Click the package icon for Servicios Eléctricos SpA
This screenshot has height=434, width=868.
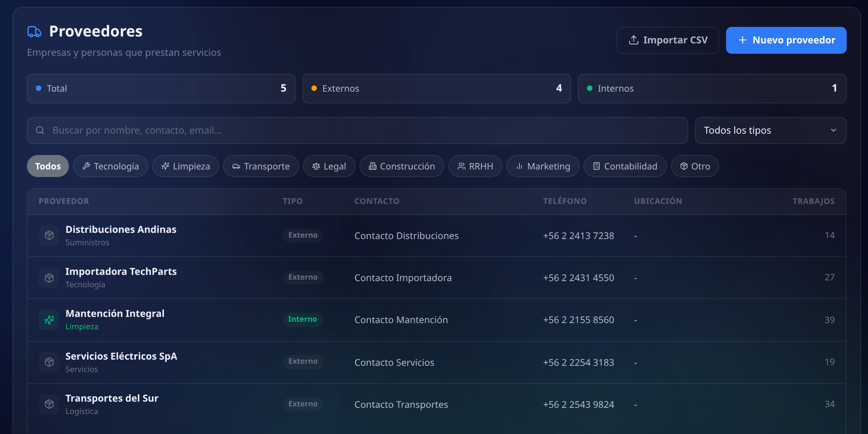pos(49,362)
